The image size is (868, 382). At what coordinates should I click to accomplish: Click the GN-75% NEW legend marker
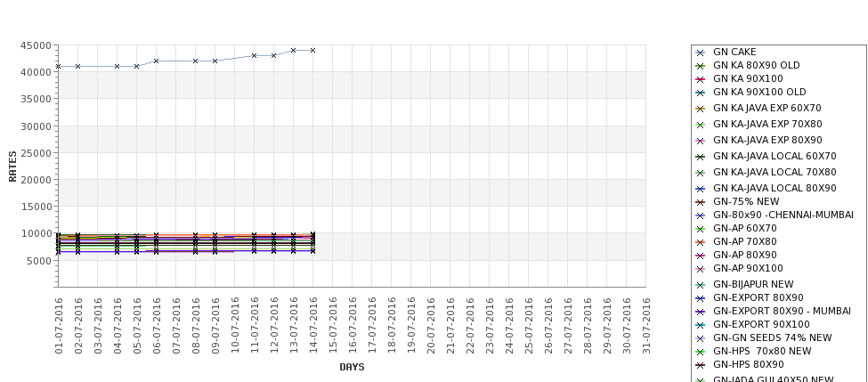[x=700, y=202]
